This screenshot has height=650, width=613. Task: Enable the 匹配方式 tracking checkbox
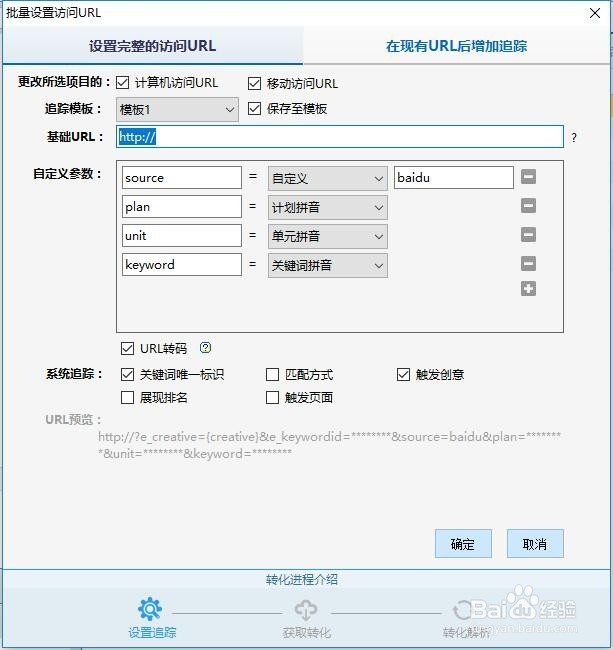pyautogui.click(x=273, y=375)
